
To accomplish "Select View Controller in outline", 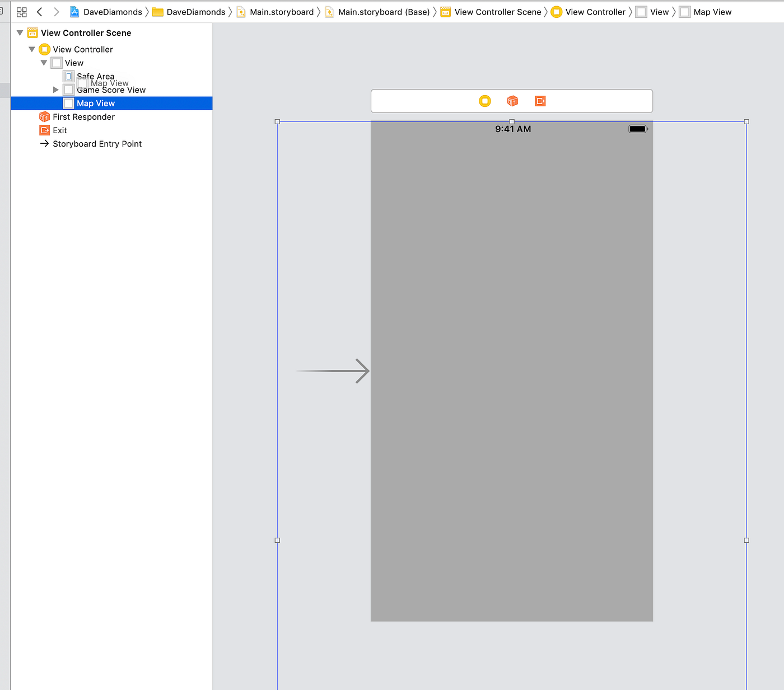I will pyautogui.click(x=83, y=49).
